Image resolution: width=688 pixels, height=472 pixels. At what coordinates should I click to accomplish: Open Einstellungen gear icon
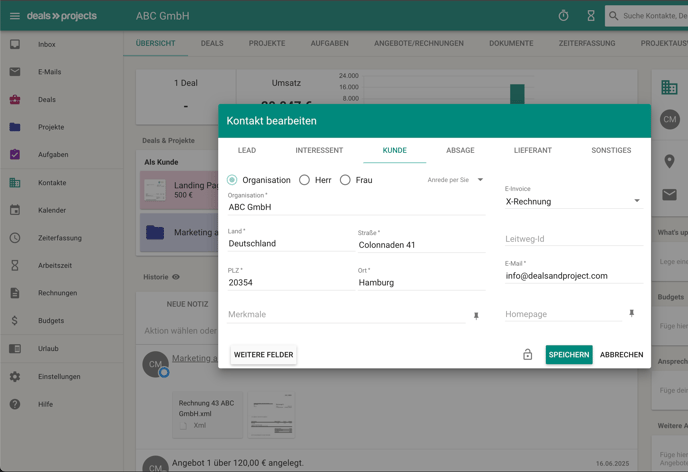click(x=15, y=376)
